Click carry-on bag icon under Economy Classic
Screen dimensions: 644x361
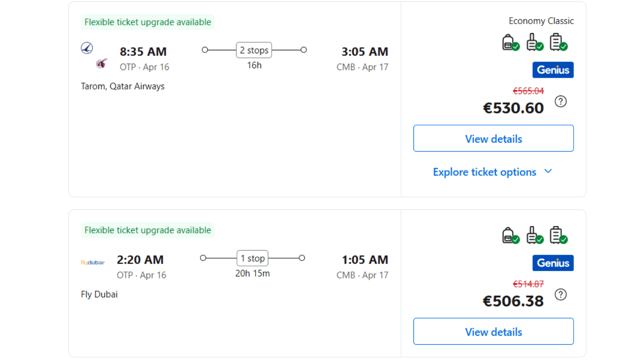coord(534,43)
